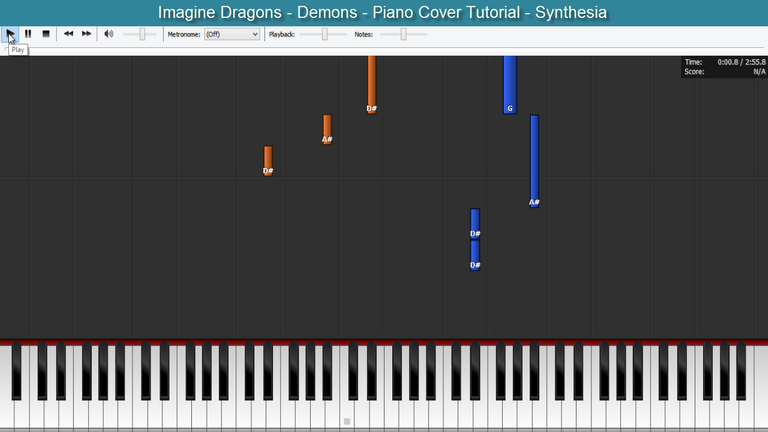Image resolution: width=768 pixels, height=432 pixels.
Task: Click the Playback label
Action: tap(282, 34)
